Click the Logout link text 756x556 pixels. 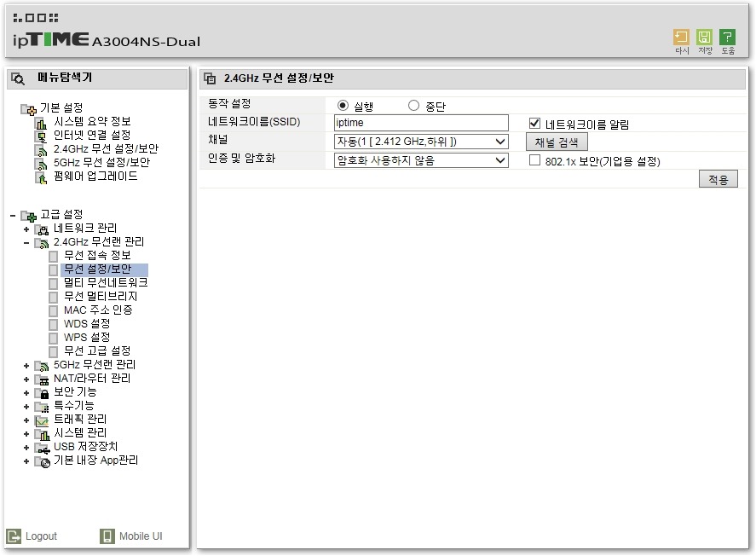(41, 536)
